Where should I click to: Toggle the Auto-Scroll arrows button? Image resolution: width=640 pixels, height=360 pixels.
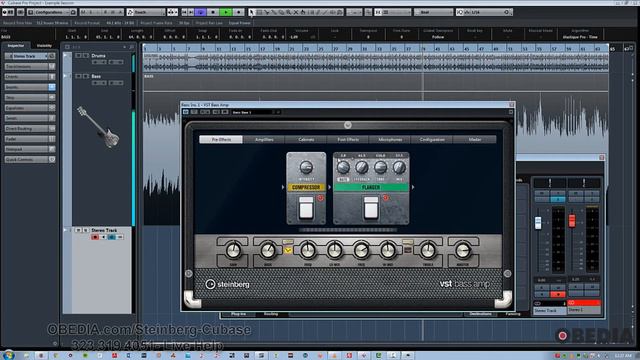tap(172, 12)
